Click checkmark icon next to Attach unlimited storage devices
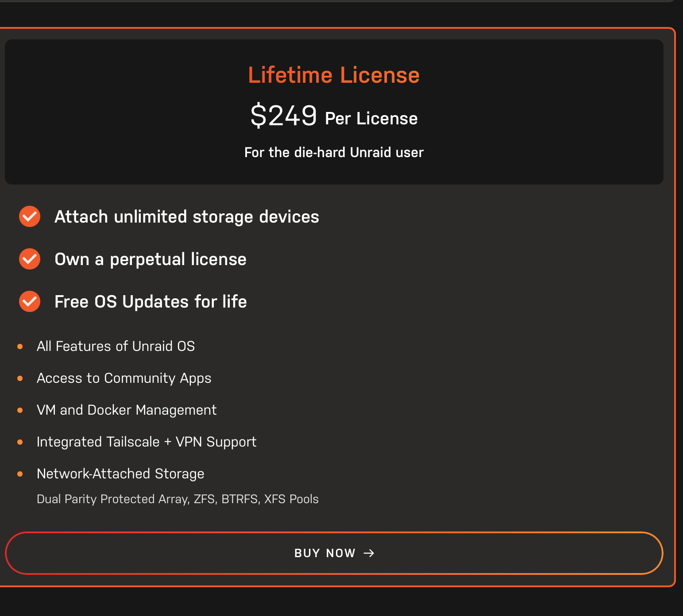683x616 pixels. click(x=30, y=216)
